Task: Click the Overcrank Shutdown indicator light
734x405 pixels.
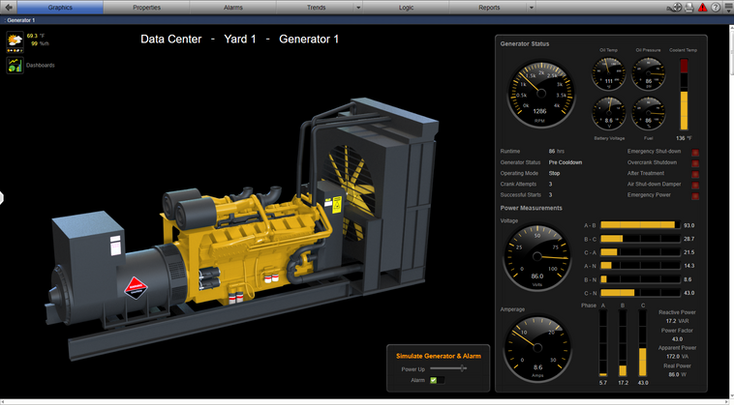Action: (695, 163)
